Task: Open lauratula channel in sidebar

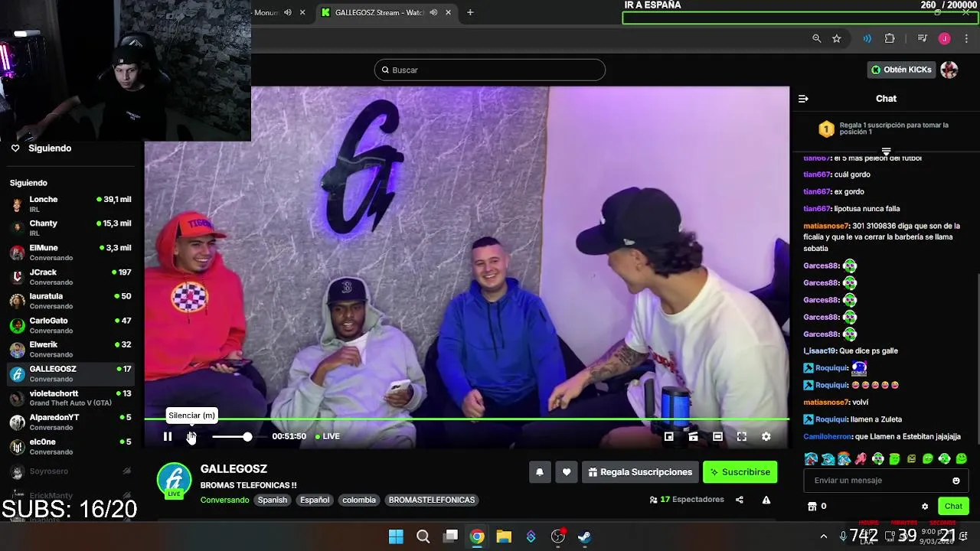Action: pos(72,301)
